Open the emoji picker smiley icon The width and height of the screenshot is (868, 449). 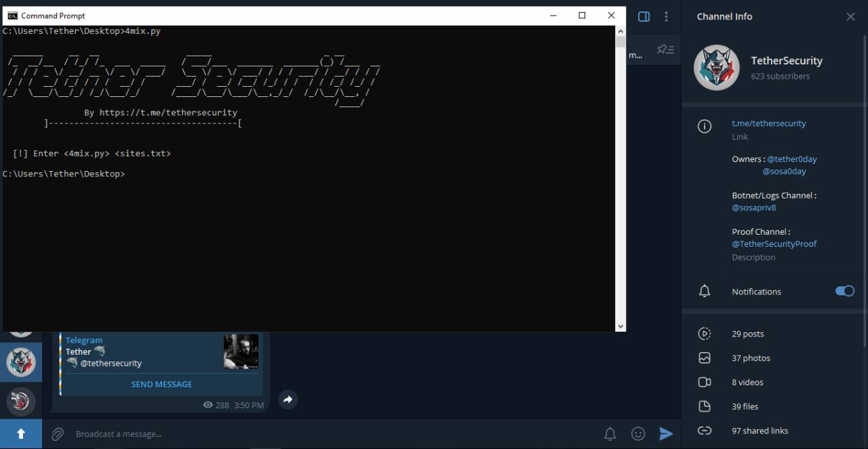pos(638,434)
